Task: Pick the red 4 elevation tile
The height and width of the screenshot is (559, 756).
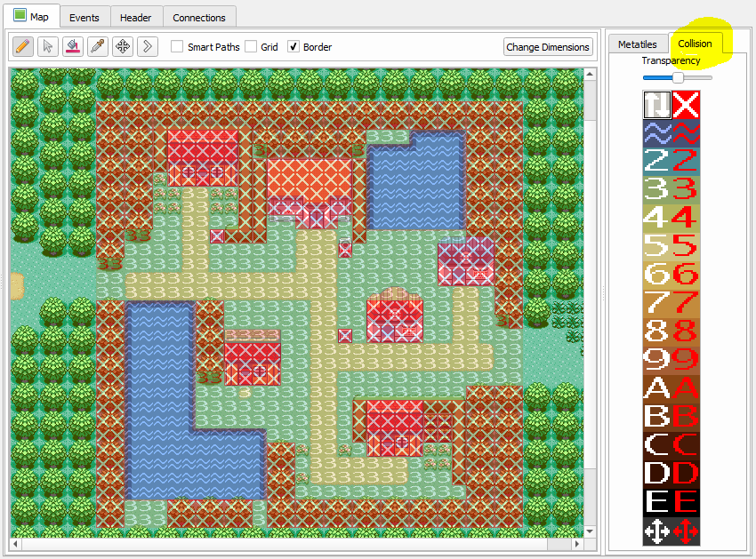Action: (x=686, y=218)
